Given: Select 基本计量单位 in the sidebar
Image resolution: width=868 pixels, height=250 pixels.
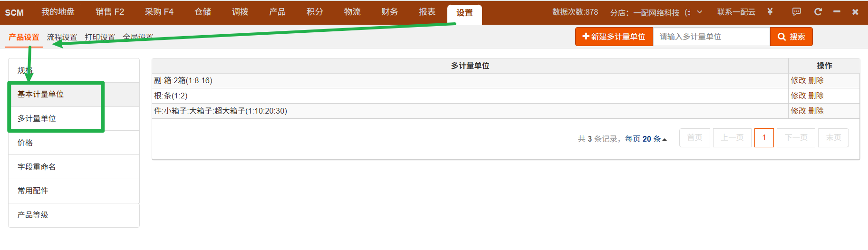Looking at the screenshot, I should point(41,94).
